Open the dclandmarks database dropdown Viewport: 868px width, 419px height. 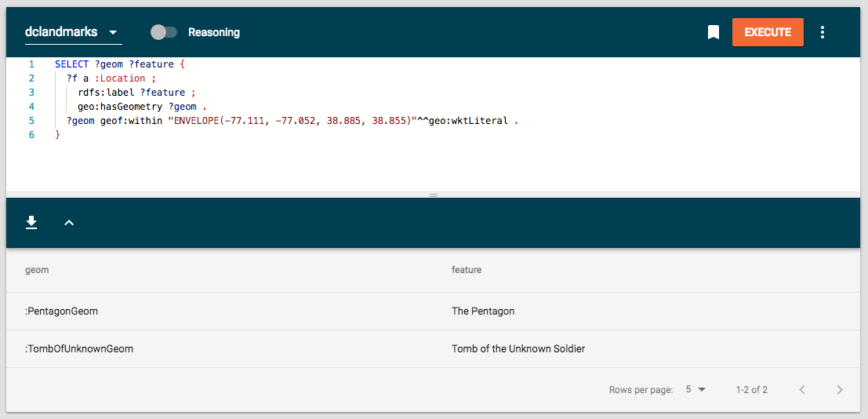(71, 32)
